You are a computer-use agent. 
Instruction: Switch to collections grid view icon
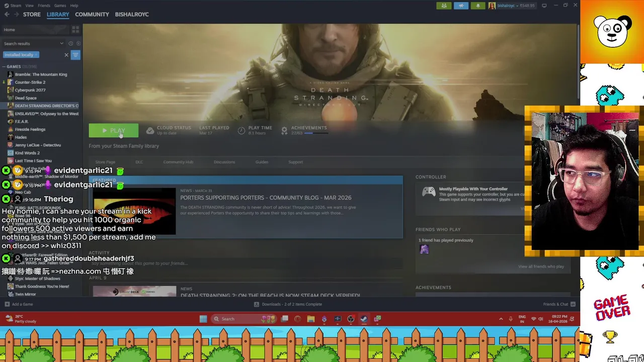click(75, 30)
